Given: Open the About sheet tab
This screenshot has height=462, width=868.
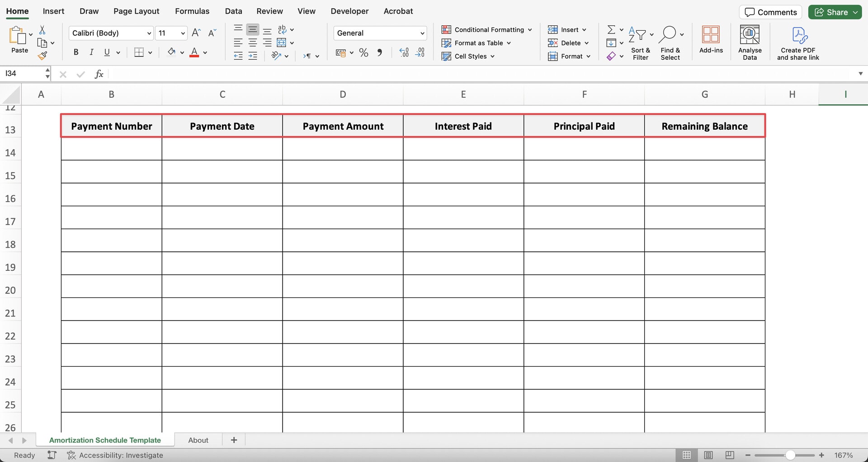Looking at the screenshot, I should (x=198, y=440).
